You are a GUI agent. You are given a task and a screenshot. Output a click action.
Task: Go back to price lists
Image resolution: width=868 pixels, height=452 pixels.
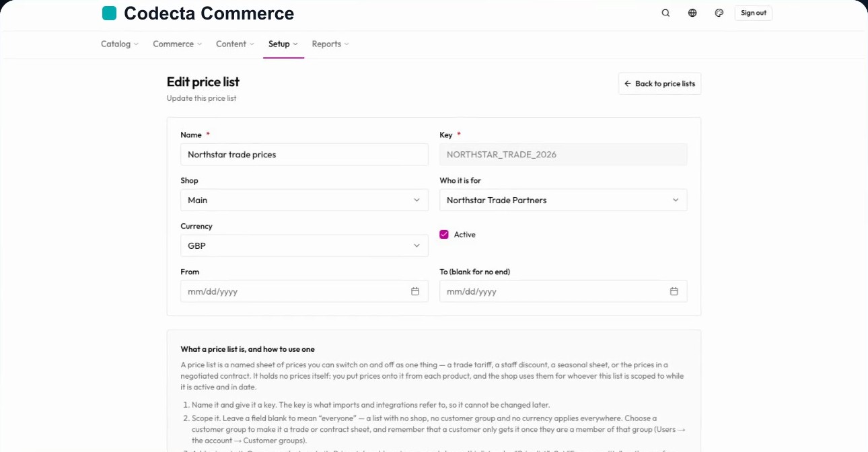coord(659,83)
